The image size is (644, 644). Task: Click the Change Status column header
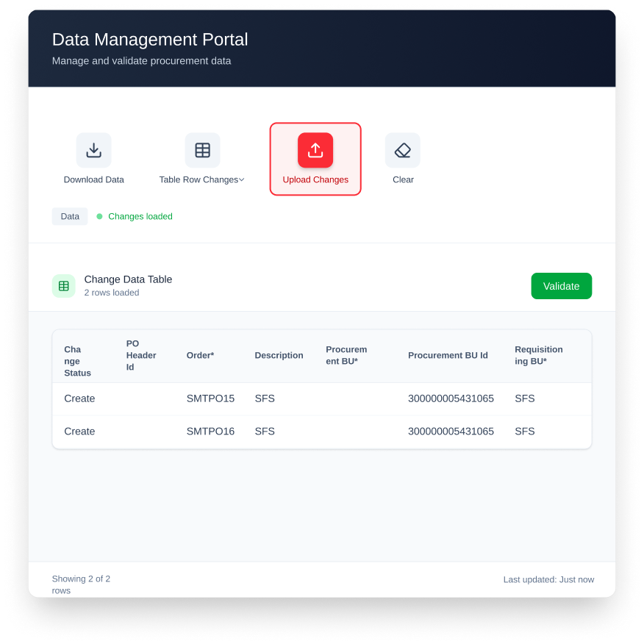coord(77,361)
